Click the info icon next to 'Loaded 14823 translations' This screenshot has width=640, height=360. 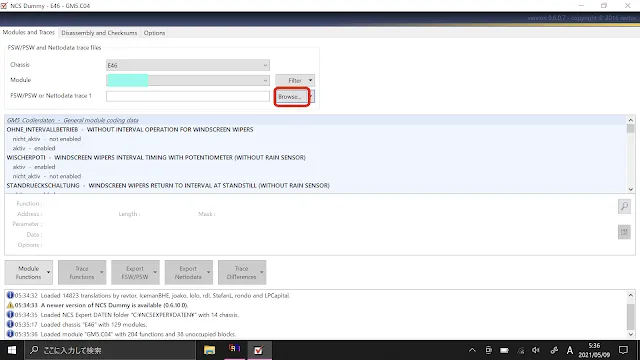(10, 295)
